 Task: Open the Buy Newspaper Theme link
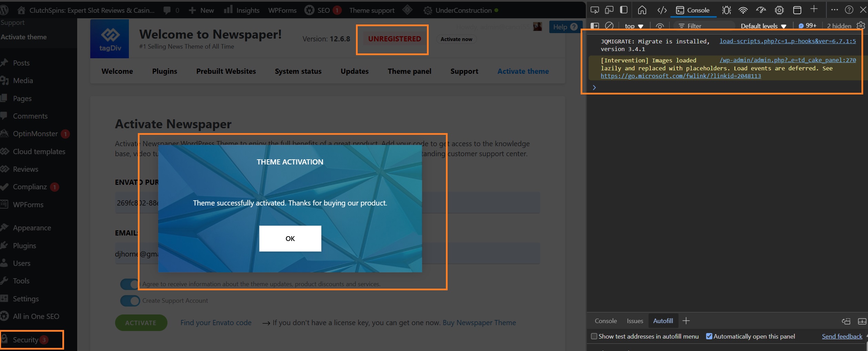click(x=479, y=323)
